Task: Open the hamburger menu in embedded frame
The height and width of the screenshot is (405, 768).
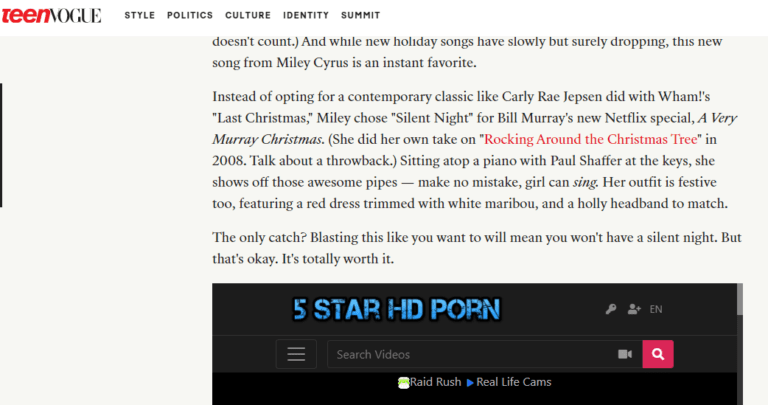Action: click(296, 354)
